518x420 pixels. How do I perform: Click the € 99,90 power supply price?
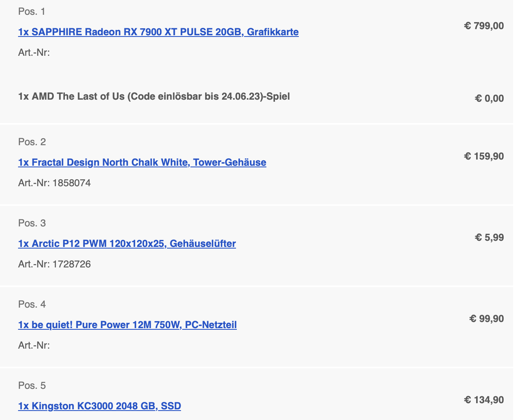[x=486, y=319]
